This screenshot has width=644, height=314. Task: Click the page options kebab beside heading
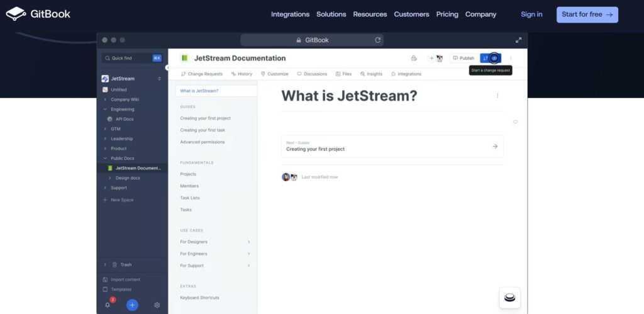[x=497, y=96]
